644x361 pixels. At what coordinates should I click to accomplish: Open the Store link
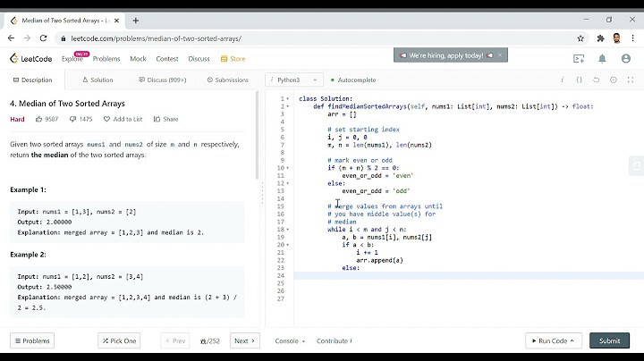(x=233, y=59)
